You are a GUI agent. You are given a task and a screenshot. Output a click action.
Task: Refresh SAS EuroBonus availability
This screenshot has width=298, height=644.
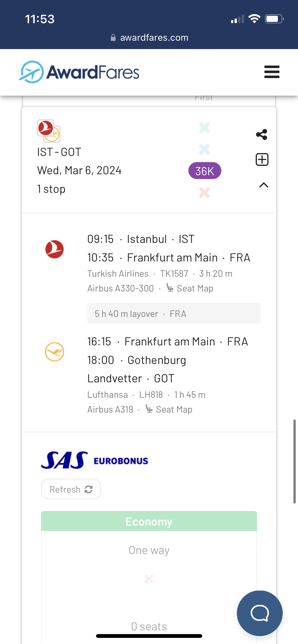point(71,489)
